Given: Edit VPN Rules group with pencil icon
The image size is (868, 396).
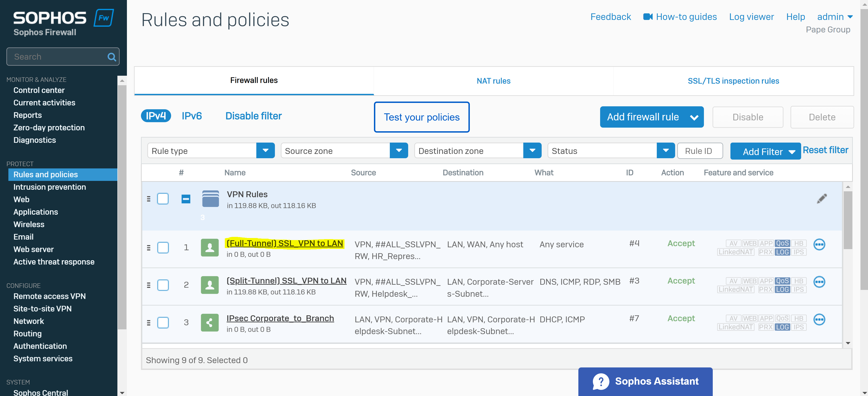Looking at the screenshot, I should (x=822, y=199).
